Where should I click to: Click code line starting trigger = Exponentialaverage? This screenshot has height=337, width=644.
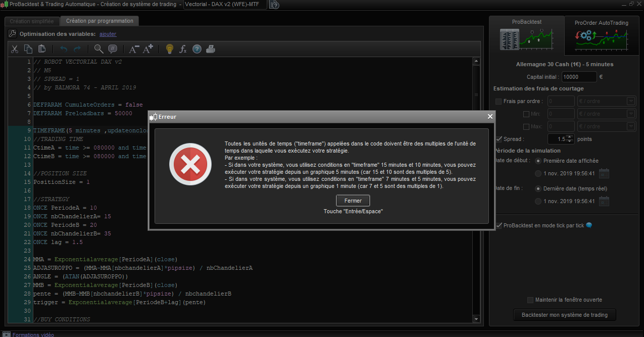pos(119,302)
